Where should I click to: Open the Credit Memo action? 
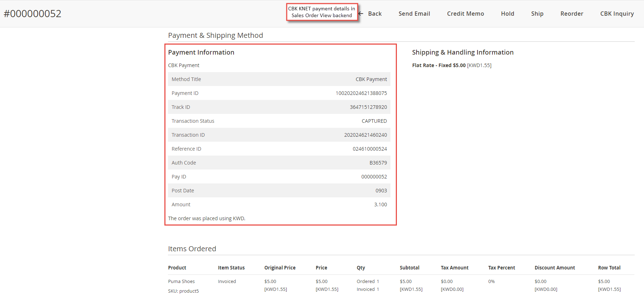(465, 14)
